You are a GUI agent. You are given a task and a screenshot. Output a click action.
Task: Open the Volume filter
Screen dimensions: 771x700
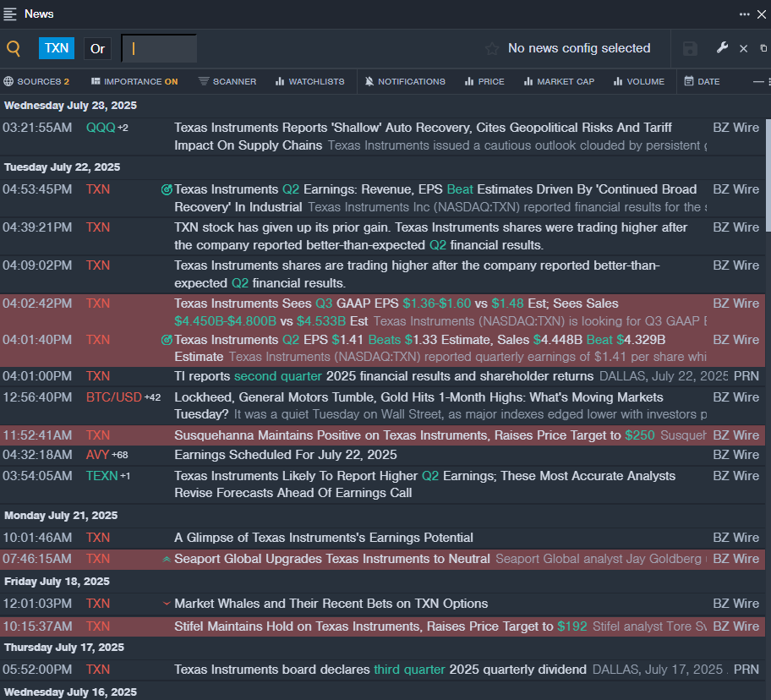point(639,82)
